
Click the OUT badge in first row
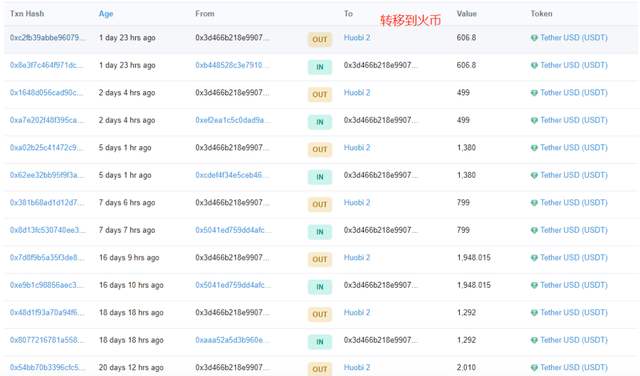pos(320,40)
